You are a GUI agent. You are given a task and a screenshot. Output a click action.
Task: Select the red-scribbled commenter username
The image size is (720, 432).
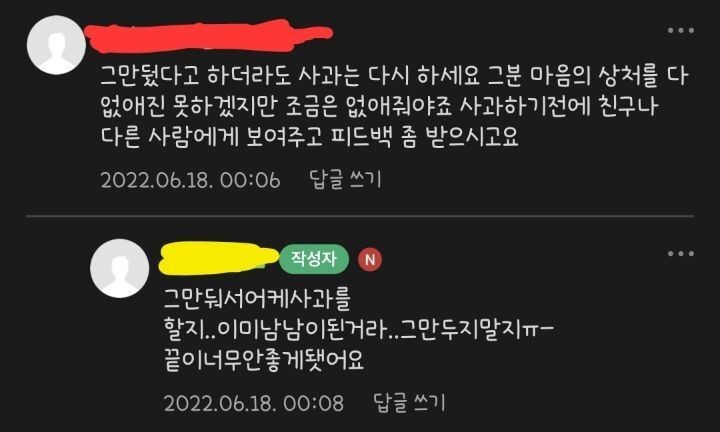[x=209, y=35]
